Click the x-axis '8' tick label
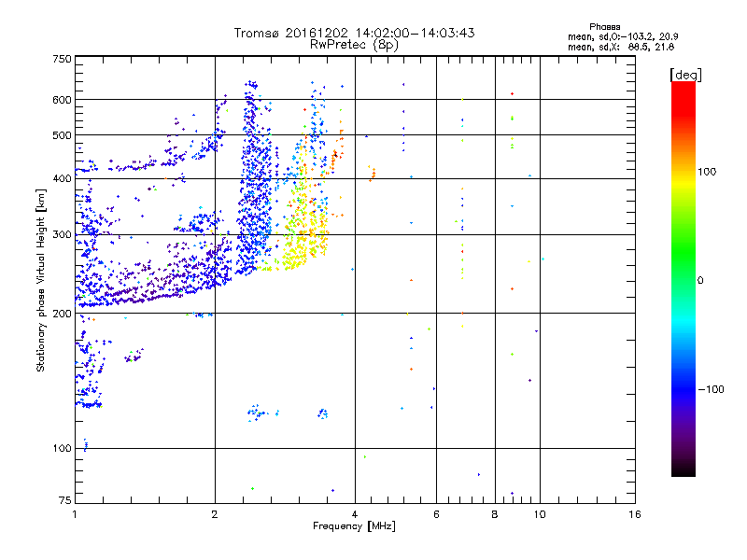The height and width of the screenshot is (560, 747). point(495,514)
